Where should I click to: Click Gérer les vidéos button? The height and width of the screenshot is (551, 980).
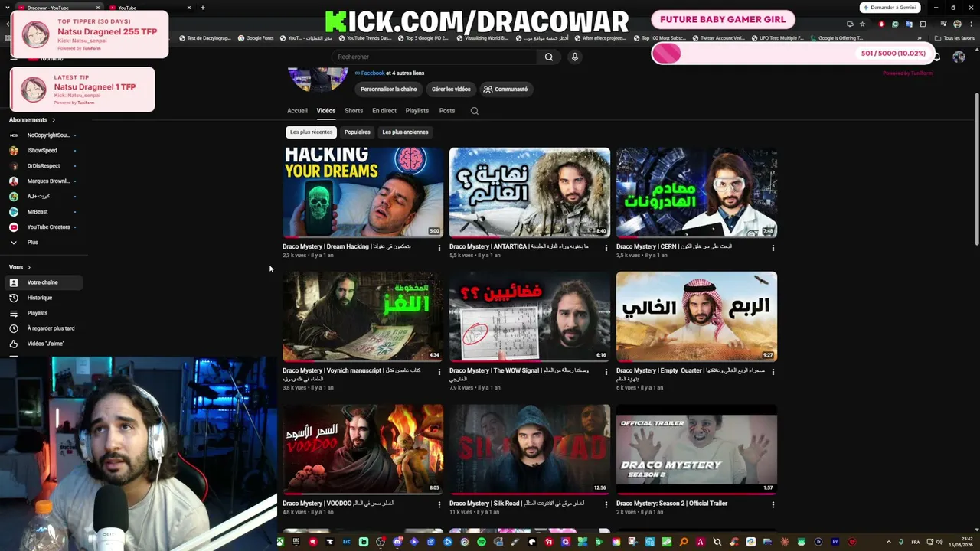click(x=451, y=90)
